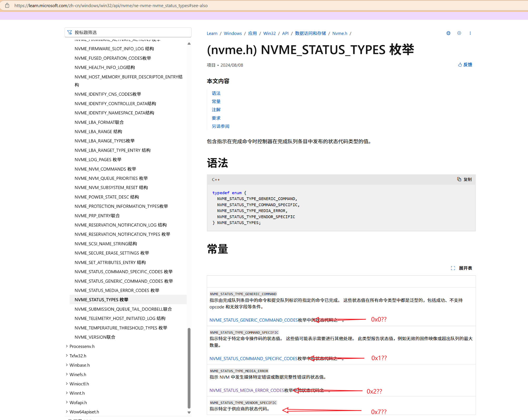Image resolution: width=528 pixels, height=420 pixels.
Task: Open NVME_HOST_MEMORY_BUFFER_DESCRIPTOR_ENTRY结构 item
Action: [x=128, y=81]
